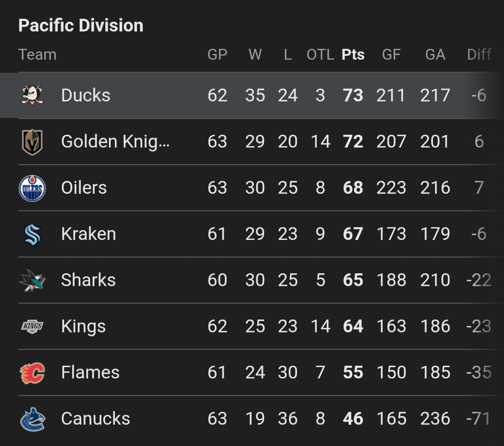
Task: Sort standings by Pts column header
Action: (353, 54)
